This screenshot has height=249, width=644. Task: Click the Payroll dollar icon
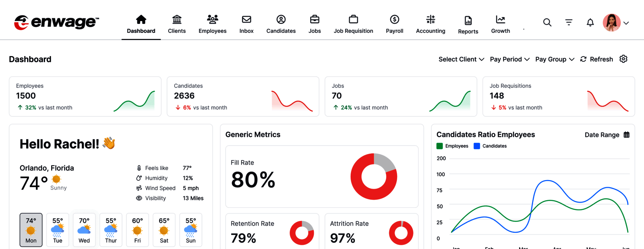click(394, 19)
